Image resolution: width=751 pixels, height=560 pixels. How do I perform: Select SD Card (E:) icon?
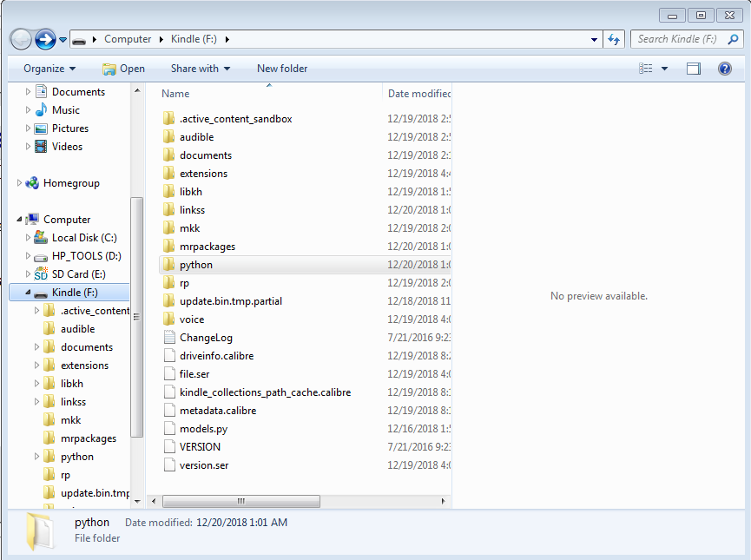click(x=41, y=274)
